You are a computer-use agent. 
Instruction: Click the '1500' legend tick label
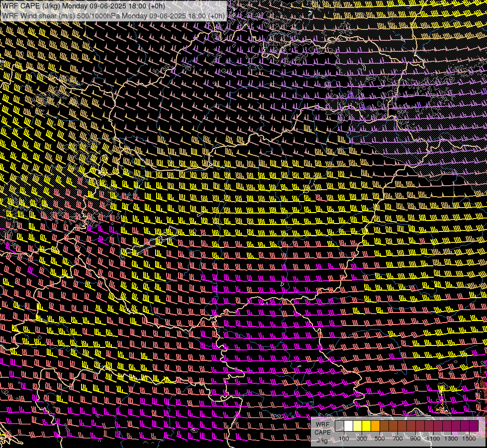point(469,439)
